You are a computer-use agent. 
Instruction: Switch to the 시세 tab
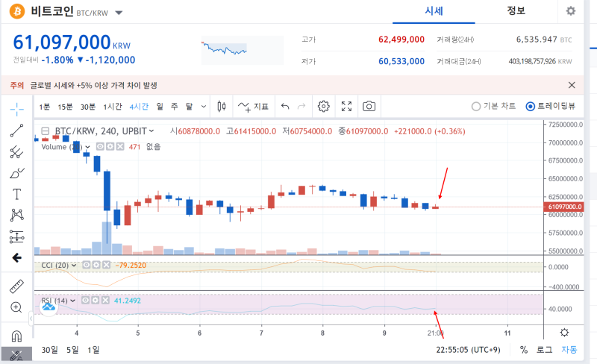(x=434, y=11)
